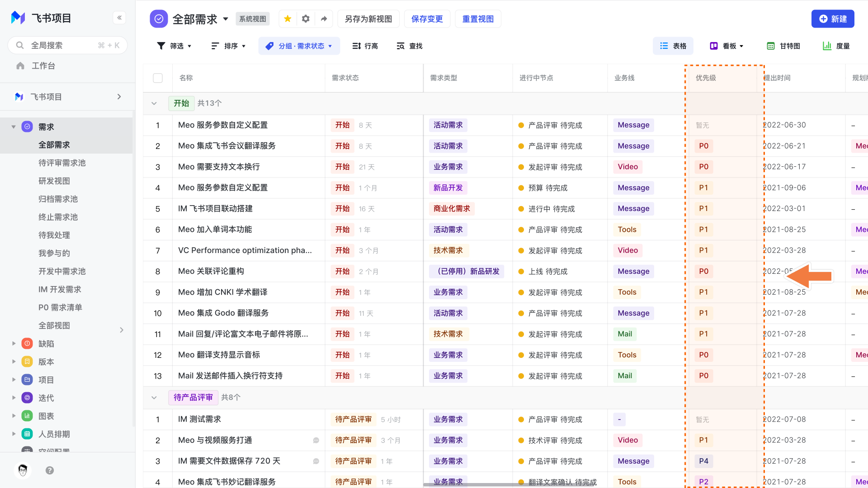Open IM 开发需求 in sidebar
The width and height of the screenshot is (868, 488).
coord(60,290)
